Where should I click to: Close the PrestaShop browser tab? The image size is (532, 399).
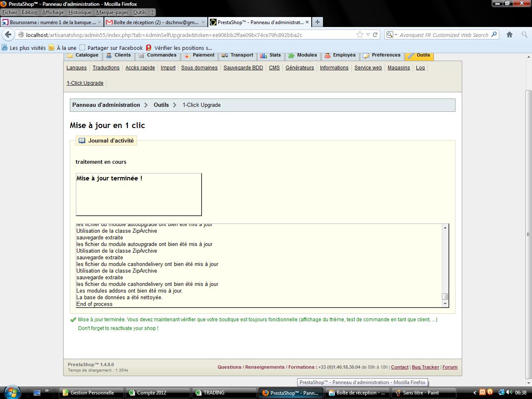coord(307,22)
